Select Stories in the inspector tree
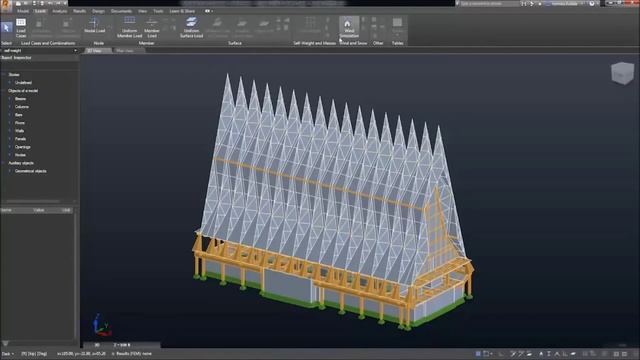The width and height of the screenshot is (640, 360). [14, 75]
